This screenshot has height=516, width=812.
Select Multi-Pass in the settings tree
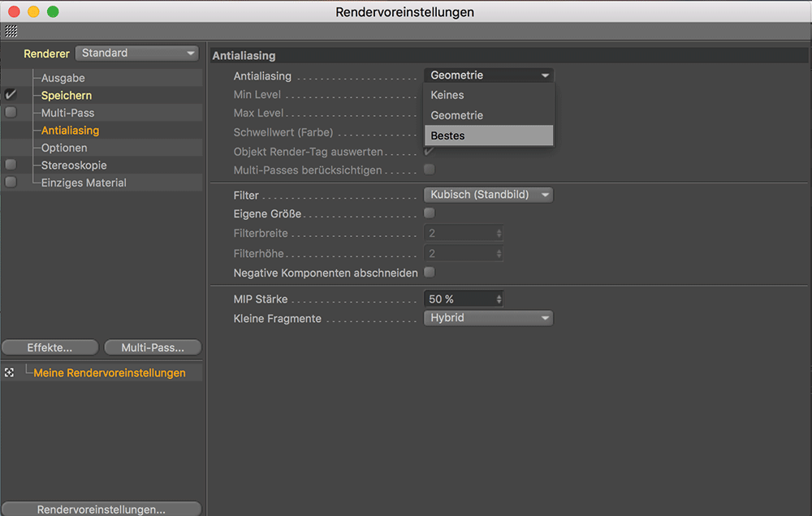68,113
